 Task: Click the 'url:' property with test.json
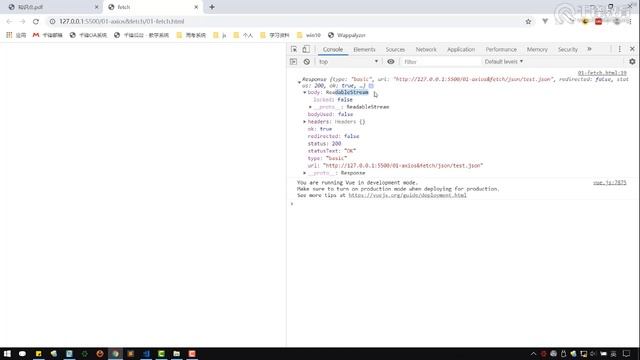click(395, 166)
